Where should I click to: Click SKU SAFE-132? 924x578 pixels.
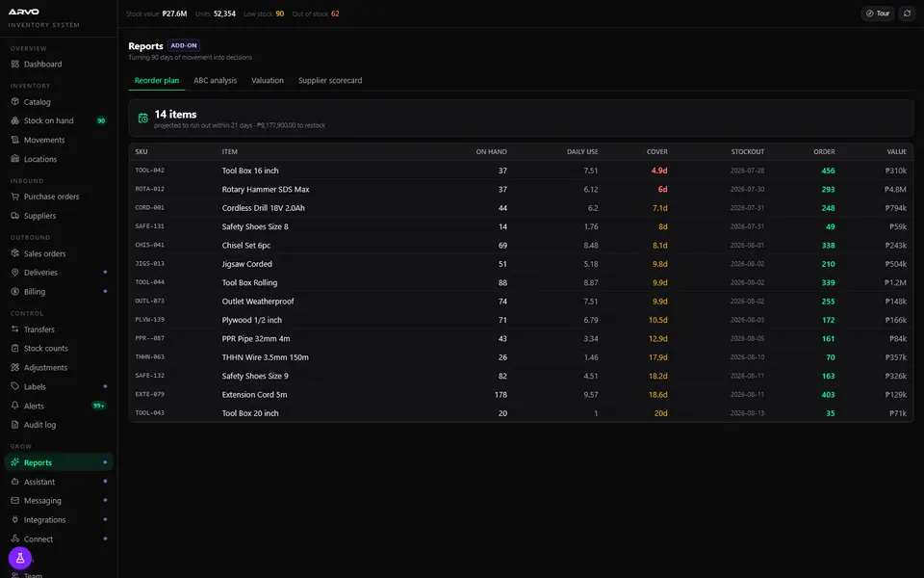click(150, 376)
